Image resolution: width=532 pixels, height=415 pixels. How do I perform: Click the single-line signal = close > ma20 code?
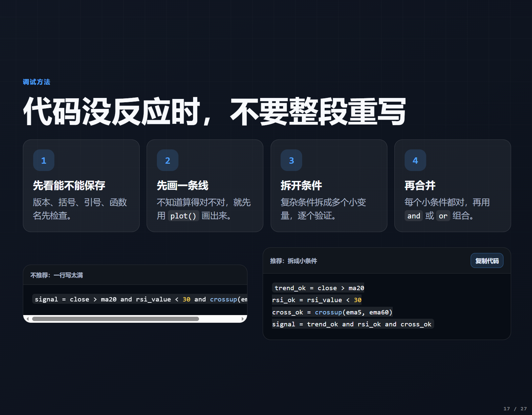point(140,299)
